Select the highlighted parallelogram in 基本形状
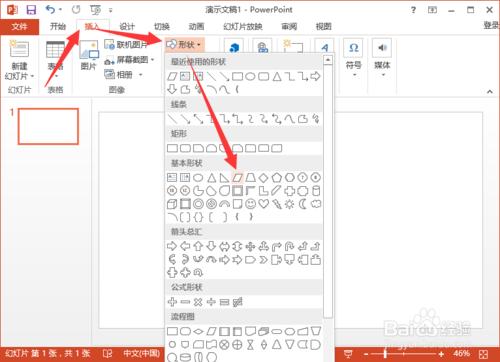 (237, 178)
